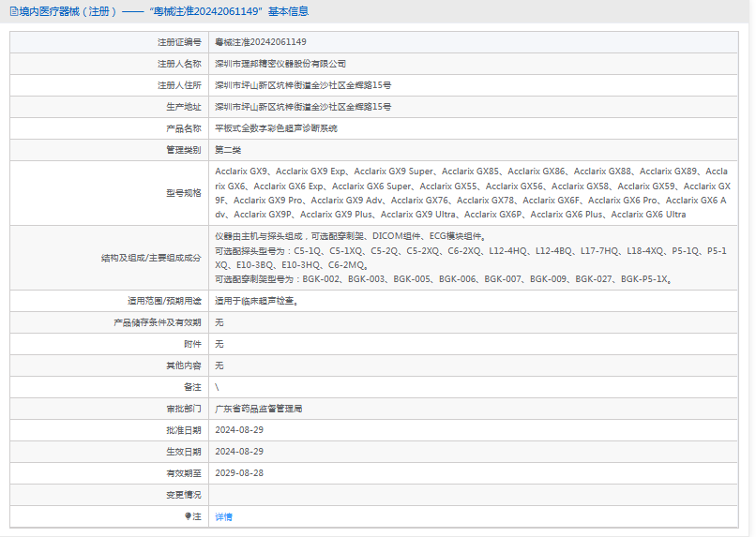Select product name 平板式全数字彩色超声诊断系统

[x=276, y=128]
